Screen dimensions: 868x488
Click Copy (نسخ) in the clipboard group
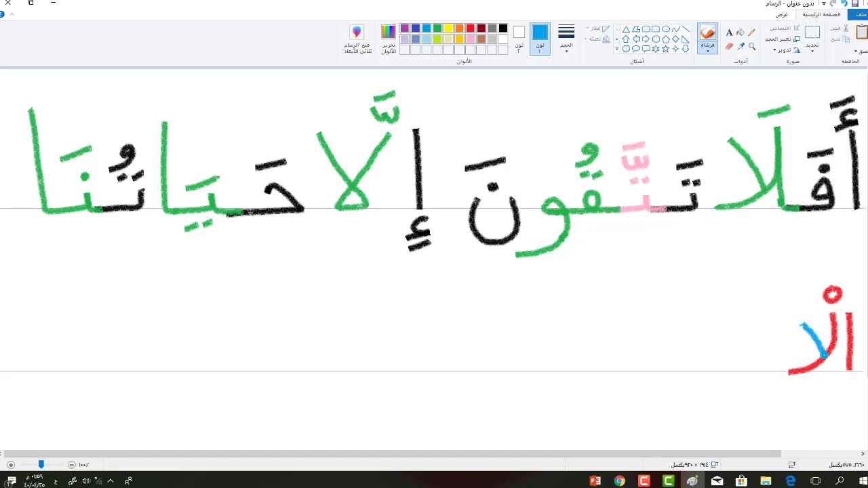pyautogui.click(x=840, y=39)
